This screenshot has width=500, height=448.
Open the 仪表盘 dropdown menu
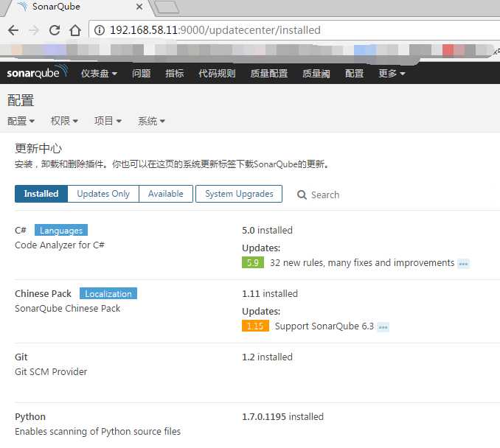tap(99, 73)
